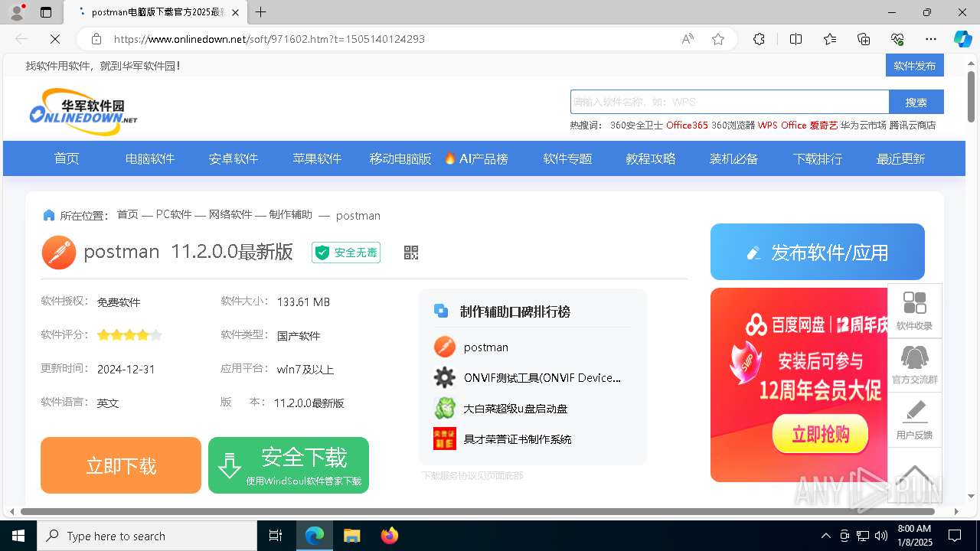Show the QR code icon

(411, 253)
